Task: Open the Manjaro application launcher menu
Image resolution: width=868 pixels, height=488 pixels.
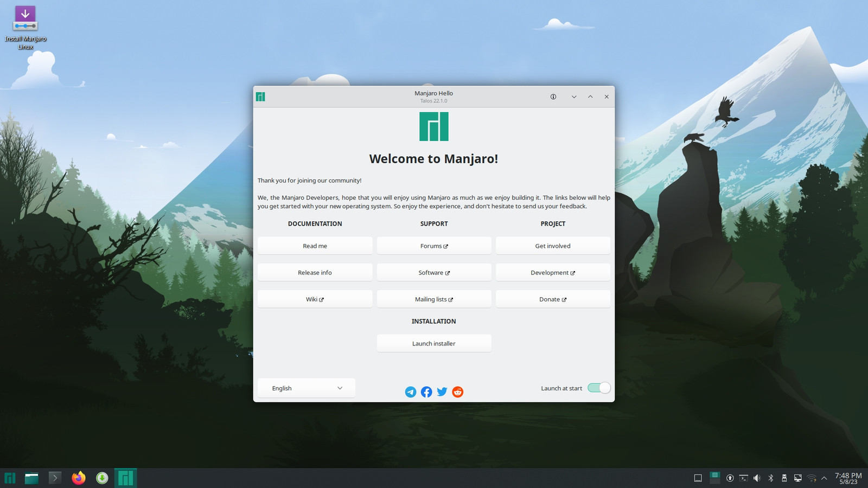Action: pyautogui.click(x=10, y=478)
